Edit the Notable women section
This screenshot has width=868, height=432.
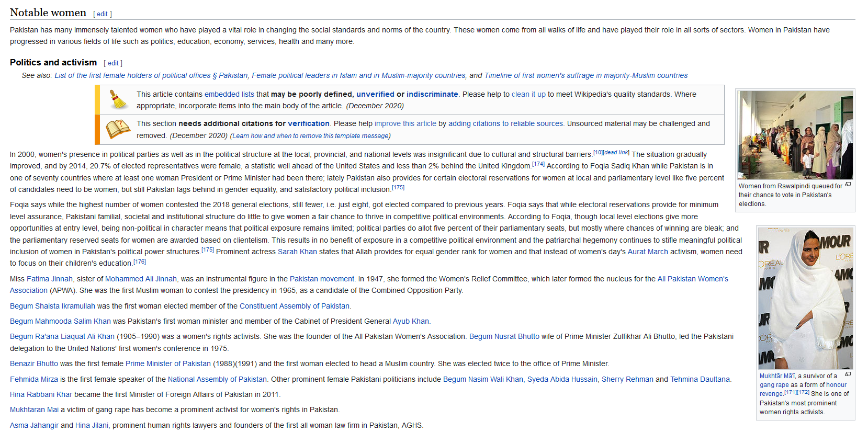coord(103,14)
